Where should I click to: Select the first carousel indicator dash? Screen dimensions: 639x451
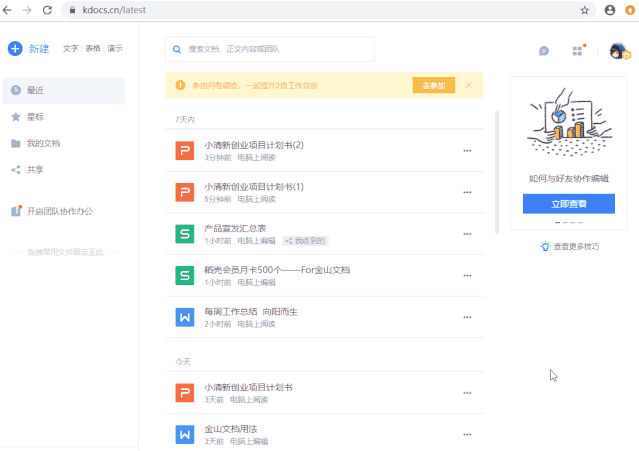557,222
